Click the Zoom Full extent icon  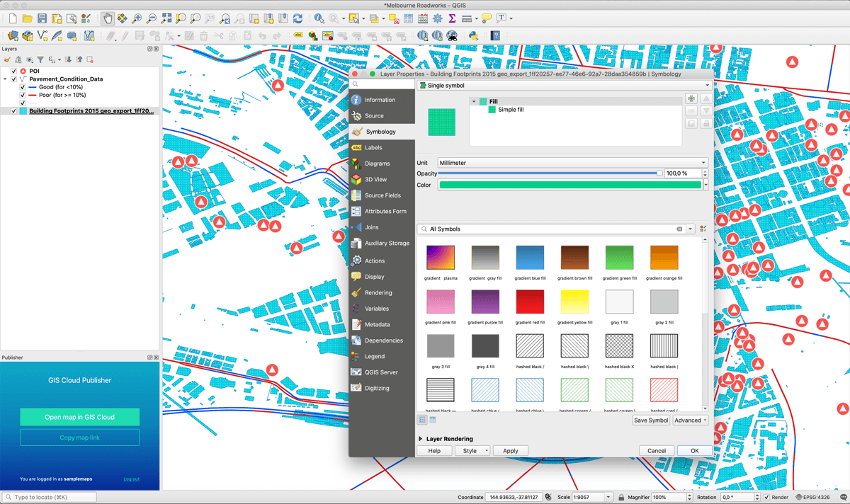tap(166, 18)
